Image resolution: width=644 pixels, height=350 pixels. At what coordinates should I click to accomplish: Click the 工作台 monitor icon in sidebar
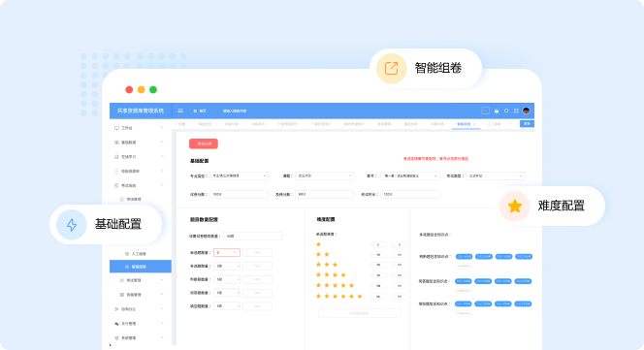[x=116, y=128]
